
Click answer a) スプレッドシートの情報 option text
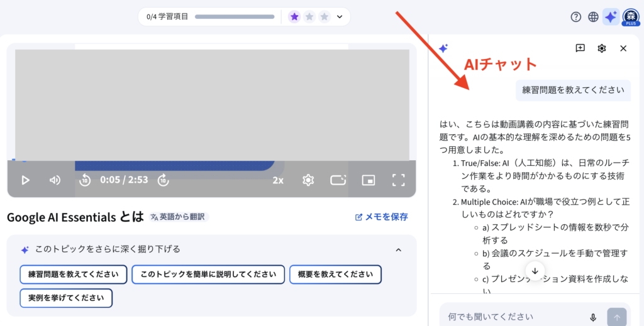[555, 233]
